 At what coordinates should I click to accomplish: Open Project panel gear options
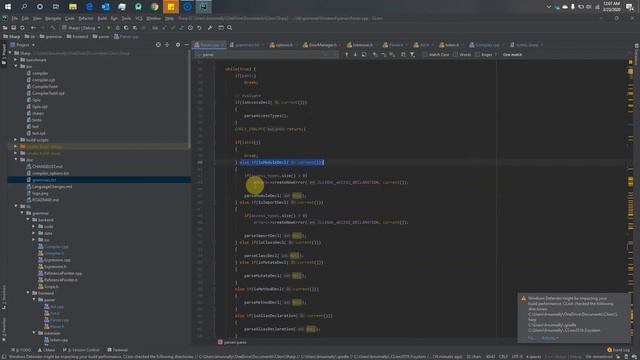178,44
